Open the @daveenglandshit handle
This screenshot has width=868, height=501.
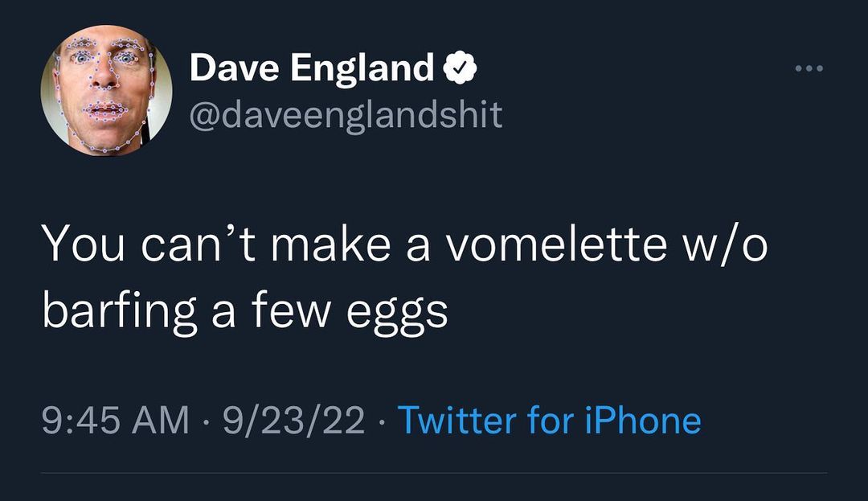[346, 115]
